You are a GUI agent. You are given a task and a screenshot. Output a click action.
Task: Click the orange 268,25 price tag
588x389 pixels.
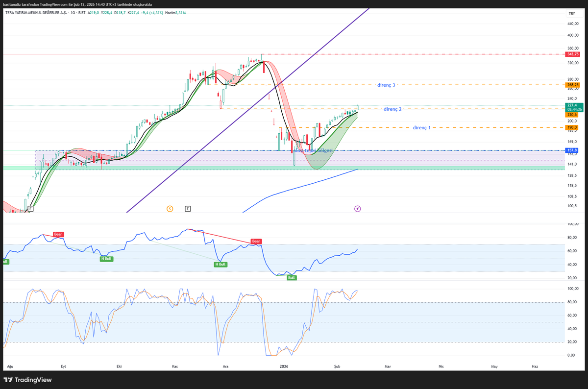tap(572, 85)
